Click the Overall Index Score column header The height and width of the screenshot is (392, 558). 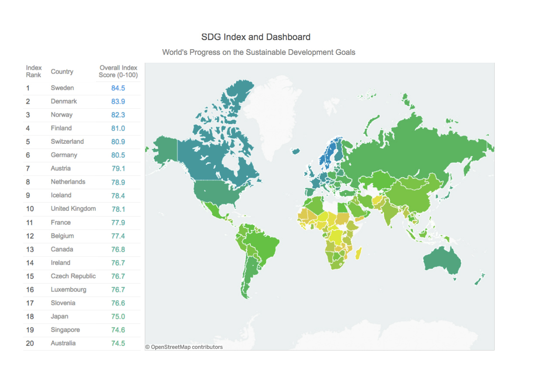[x=118, y=71]
